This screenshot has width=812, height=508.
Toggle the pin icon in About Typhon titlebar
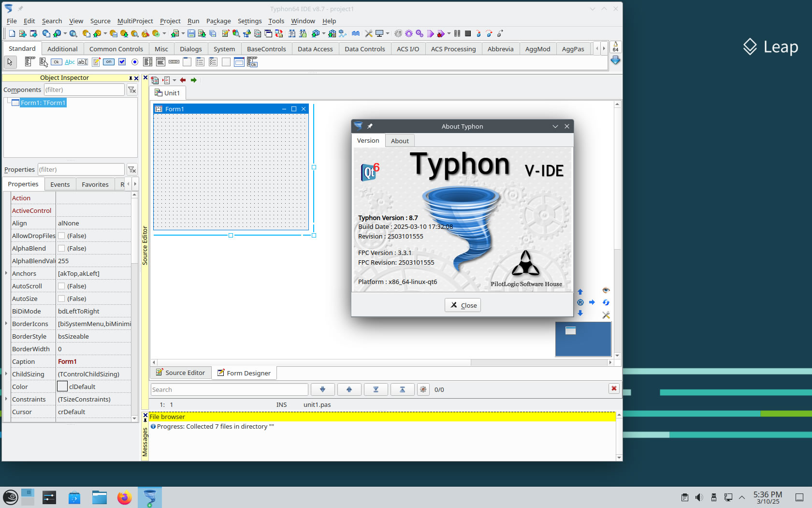click(370, 126)
